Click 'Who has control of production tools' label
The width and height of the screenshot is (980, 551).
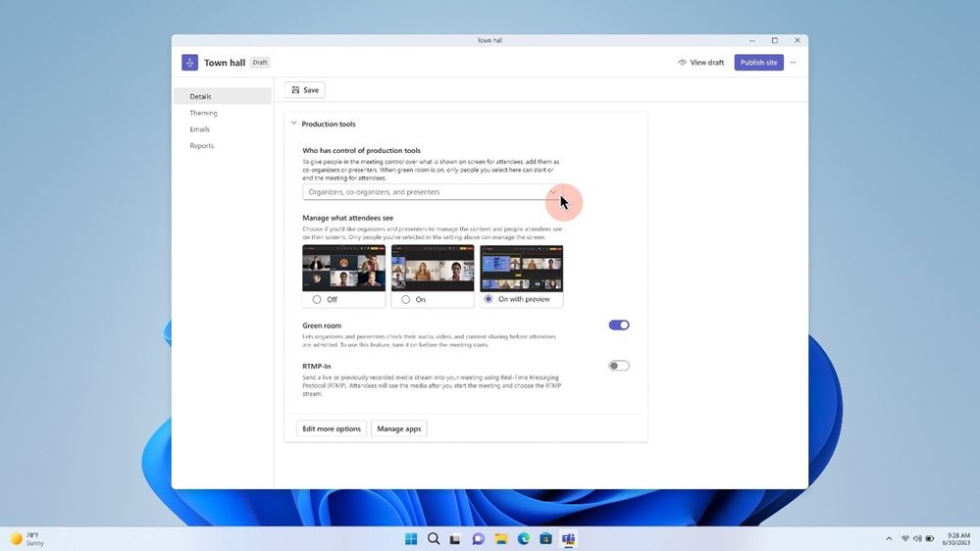point(361,151)
